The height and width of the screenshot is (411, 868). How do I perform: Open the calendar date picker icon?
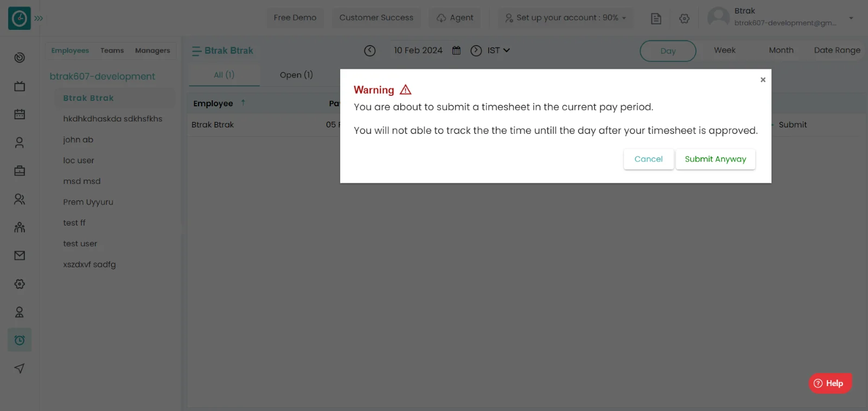click(456, 50)
